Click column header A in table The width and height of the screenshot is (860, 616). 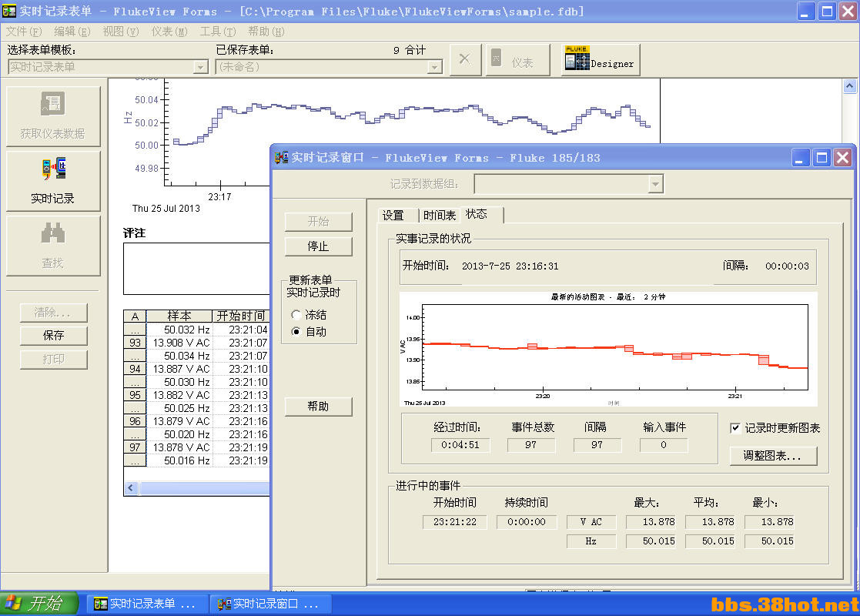pos(135,316)
